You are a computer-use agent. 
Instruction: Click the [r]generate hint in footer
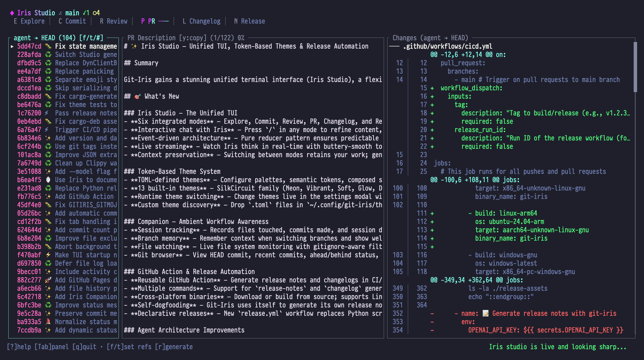(174, 347)
